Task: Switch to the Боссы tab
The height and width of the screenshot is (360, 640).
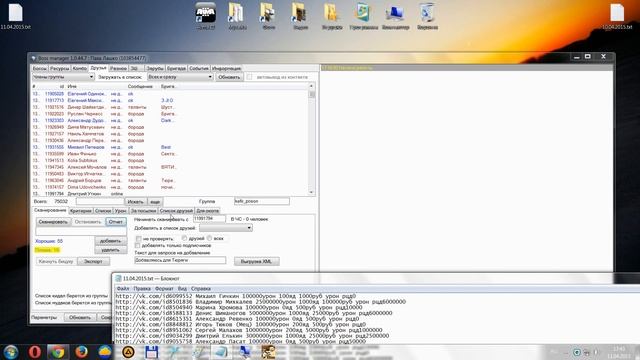Action: (x=40, y=69)
